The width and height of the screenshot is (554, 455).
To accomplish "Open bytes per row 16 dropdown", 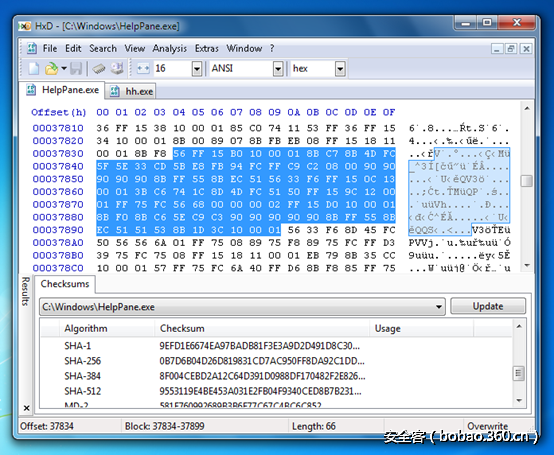I will (x=197, y=69).
